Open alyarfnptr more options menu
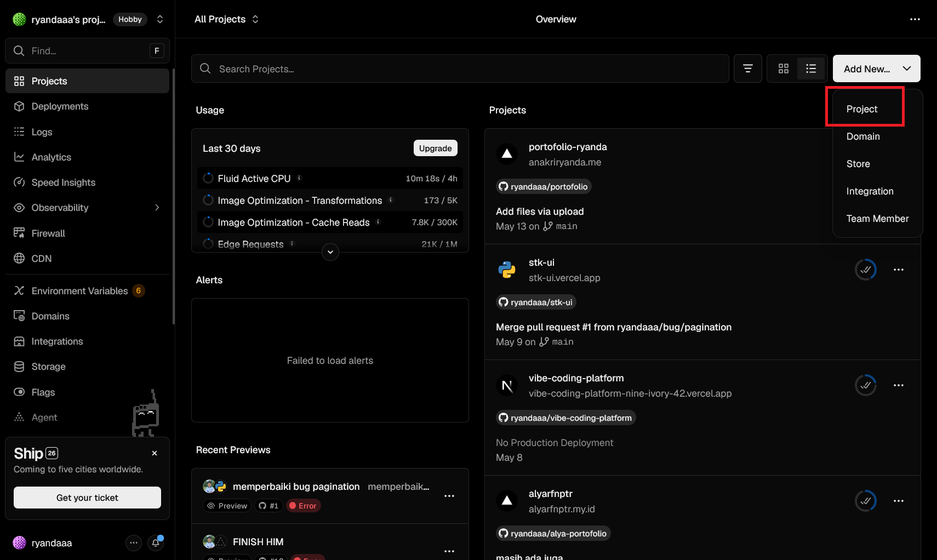 pyautogui.click(x=899, y=501)
